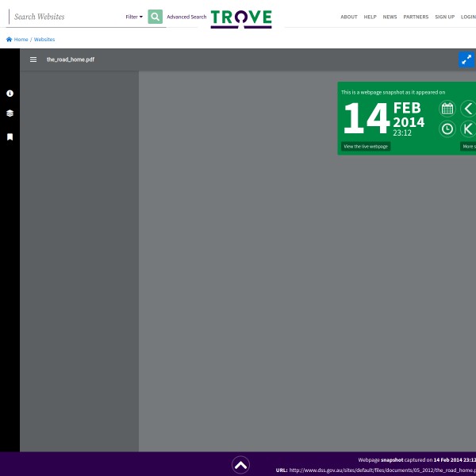Click View the live webpage button
The width and height of the screenshot is (476, 476).
[x=366, y=146]
